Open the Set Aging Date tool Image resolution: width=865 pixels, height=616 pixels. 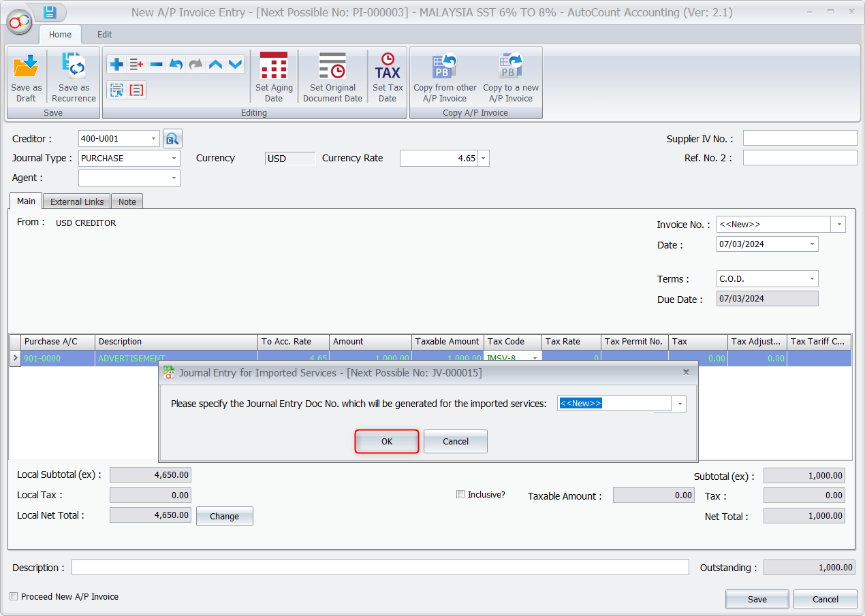point(274,77)
